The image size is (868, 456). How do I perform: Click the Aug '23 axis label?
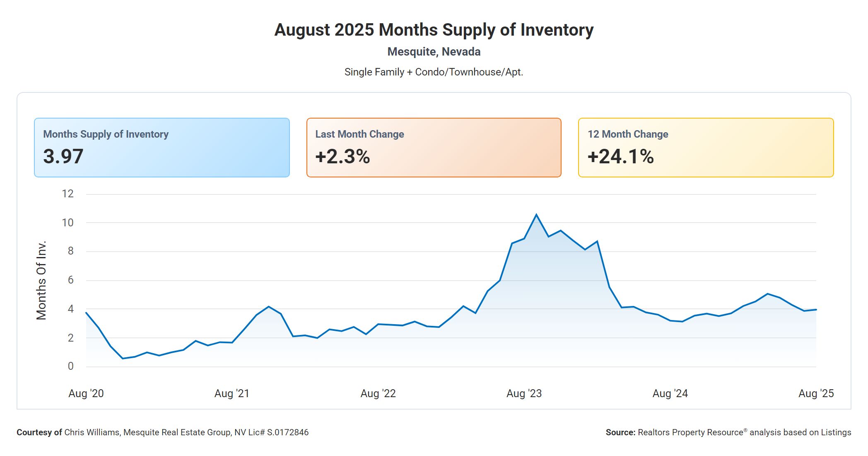[x=524, y=393]
